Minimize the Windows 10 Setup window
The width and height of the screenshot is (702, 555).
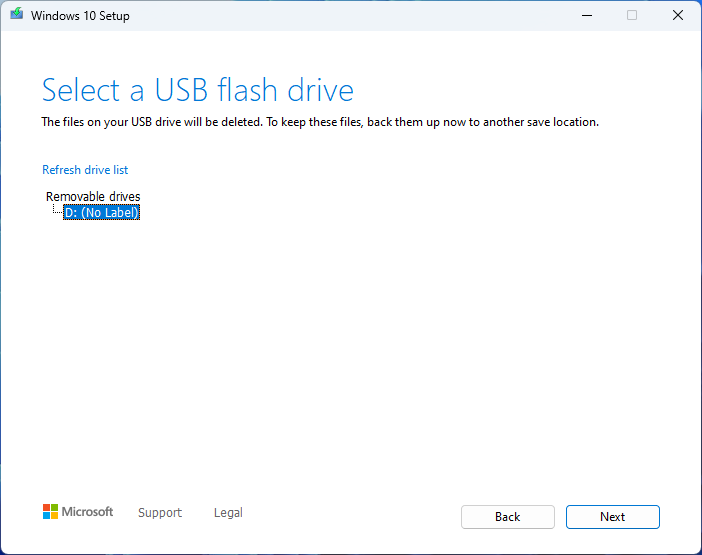click(585, 16)
